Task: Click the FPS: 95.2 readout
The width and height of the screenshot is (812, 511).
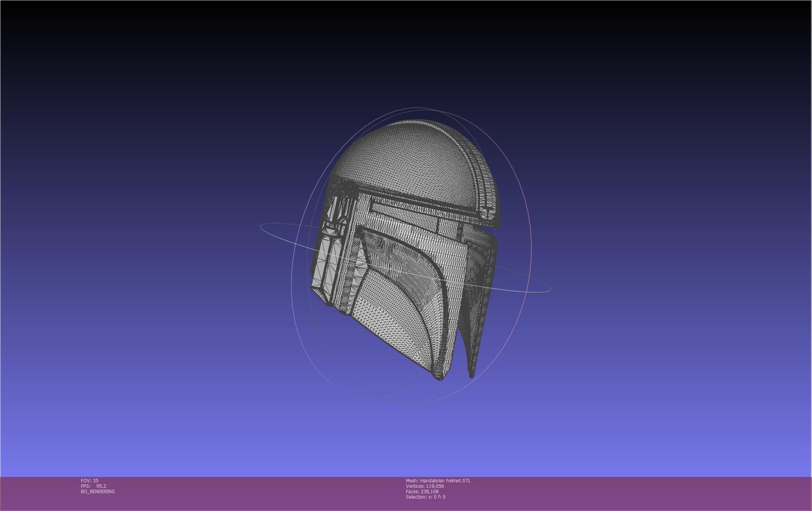Action: [93, 486]
